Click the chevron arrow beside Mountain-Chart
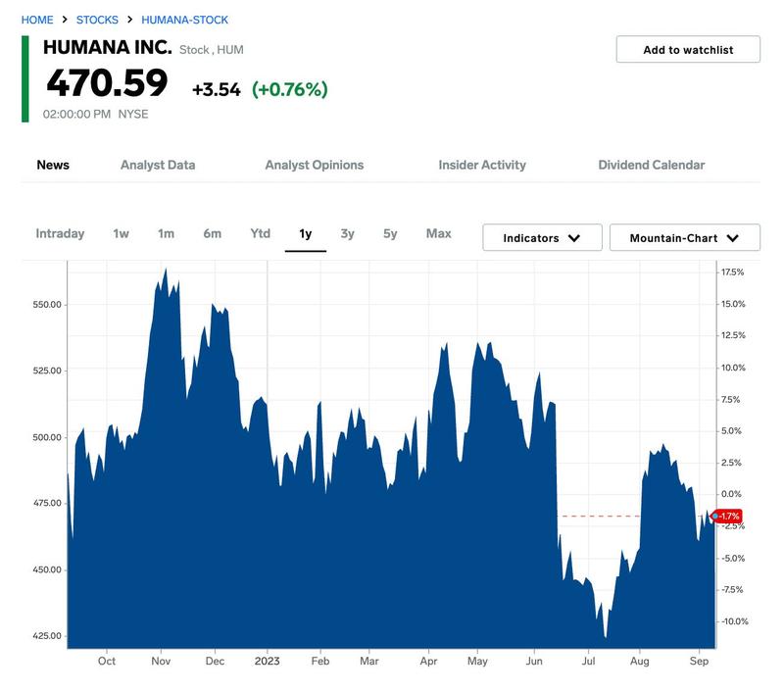This screenshot has height=692, width=784. pos(732,238)
